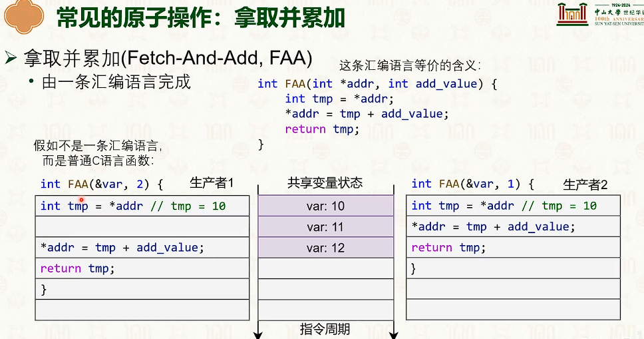Select the call header int FAA(&var, 2) {
Image resolution: width=644 pixels, height=339 pixels.
[x=102, y=184]
